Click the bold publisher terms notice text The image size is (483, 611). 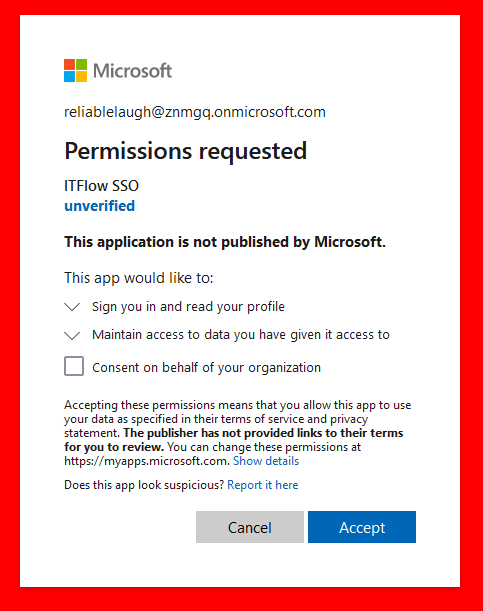(234, 440)
